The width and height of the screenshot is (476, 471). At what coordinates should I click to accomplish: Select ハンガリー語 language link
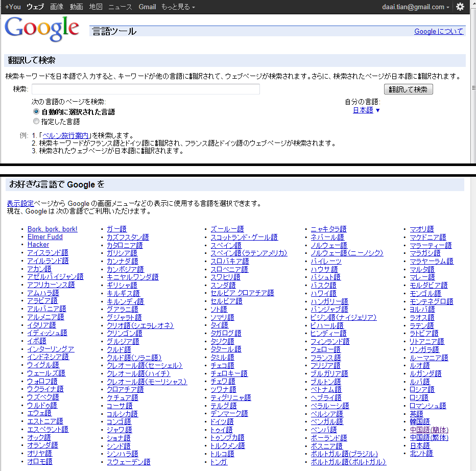(329, 302)
